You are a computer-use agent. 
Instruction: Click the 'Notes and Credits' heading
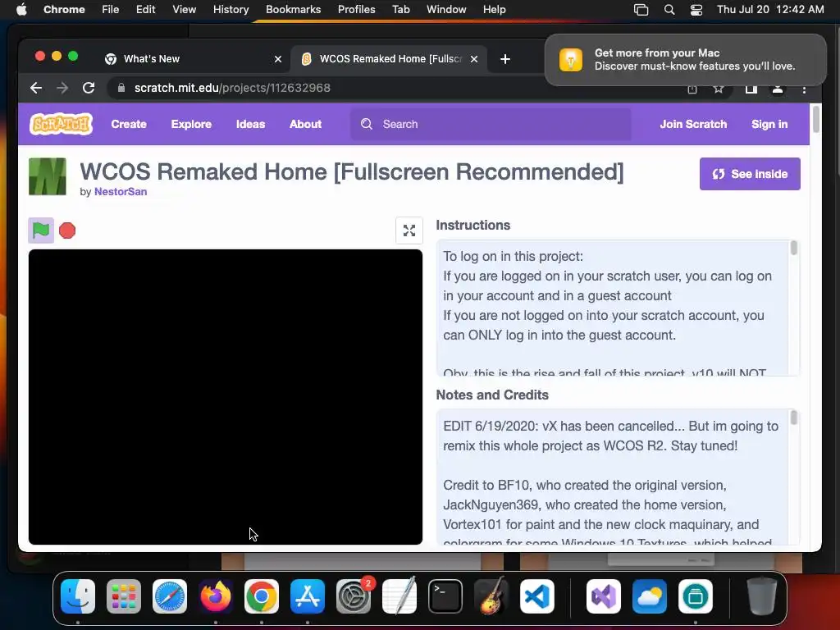[492, 395]
